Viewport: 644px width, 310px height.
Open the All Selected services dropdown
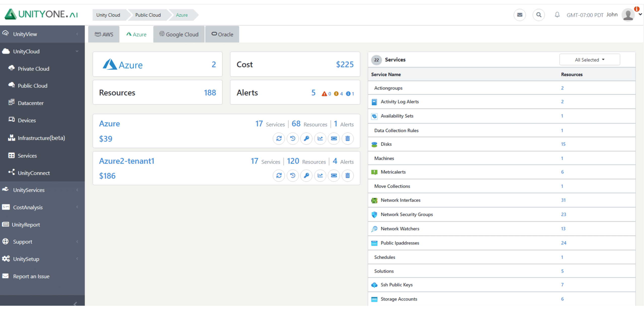[x=589, y=60]
